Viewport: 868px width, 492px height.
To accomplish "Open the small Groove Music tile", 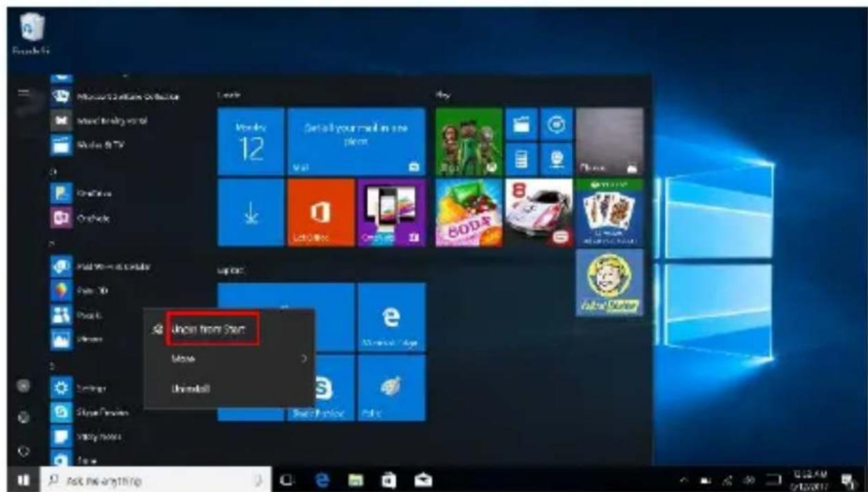I will click(556, 124).
